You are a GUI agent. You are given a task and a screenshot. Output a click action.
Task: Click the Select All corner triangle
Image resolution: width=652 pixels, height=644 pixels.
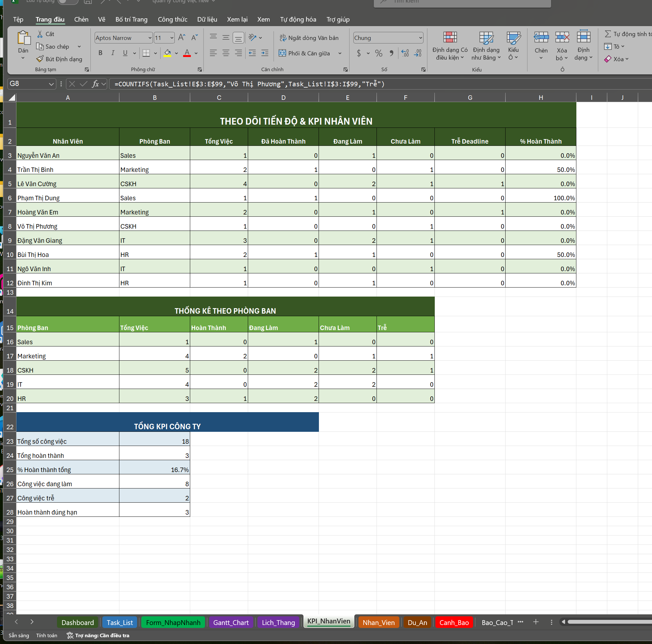point(12,98)
